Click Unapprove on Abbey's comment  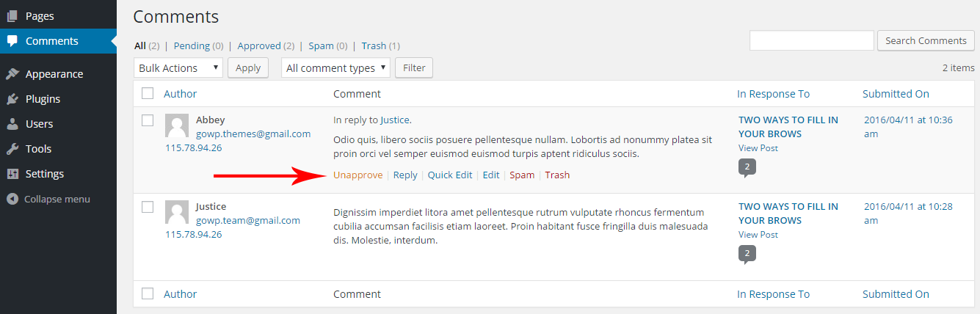tap(357, 175)
